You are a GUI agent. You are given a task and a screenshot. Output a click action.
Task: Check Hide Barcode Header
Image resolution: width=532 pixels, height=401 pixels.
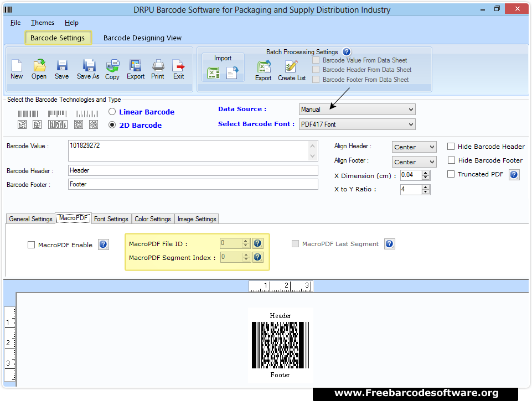point(451,147)
